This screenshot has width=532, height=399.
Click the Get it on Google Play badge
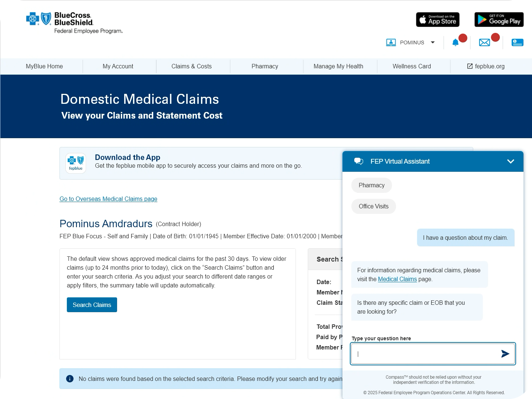499,20
